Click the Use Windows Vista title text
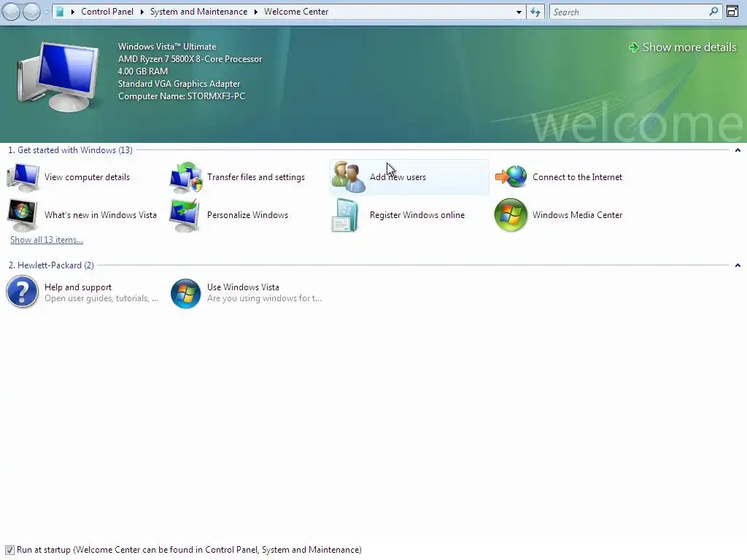 (x=243, y=287)
